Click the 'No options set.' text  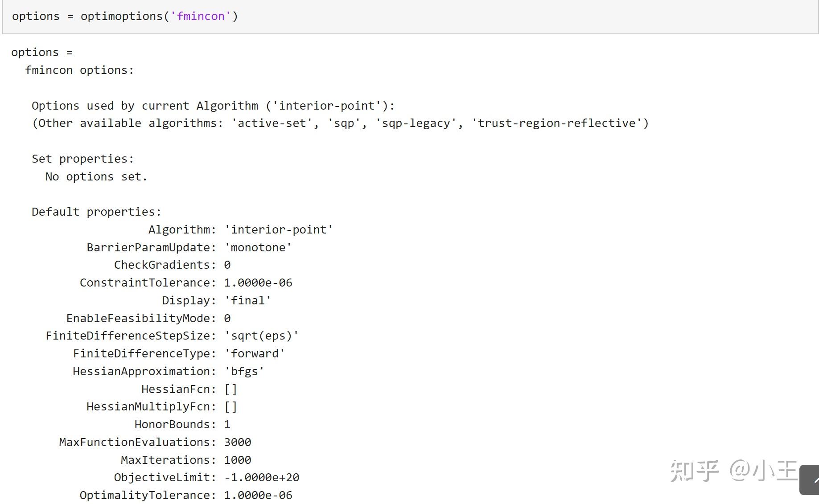coord(96,177)
